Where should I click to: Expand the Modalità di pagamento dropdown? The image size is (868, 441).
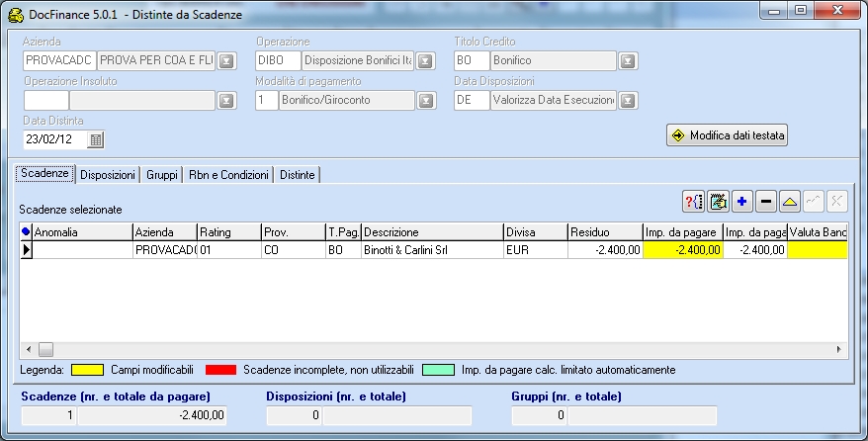tap(425, 100)
